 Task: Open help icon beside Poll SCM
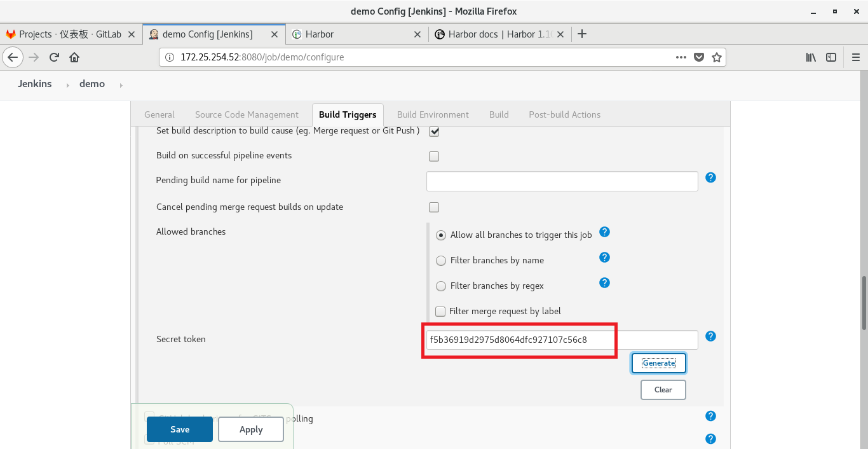tap(711, 439)
